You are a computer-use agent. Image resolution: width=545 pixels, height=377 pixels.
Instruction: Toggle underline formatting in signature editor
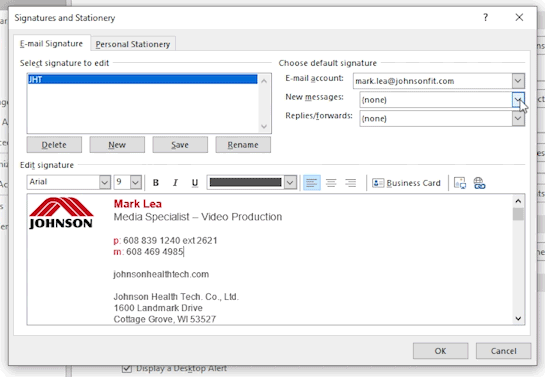point(195,183)
